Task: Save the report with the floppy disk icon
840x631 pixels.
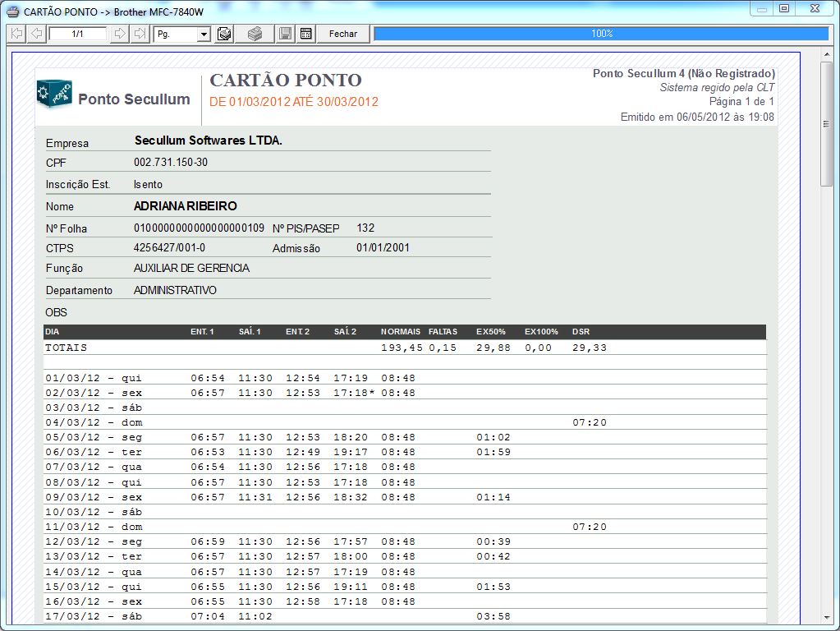Action: click(285, 34)
